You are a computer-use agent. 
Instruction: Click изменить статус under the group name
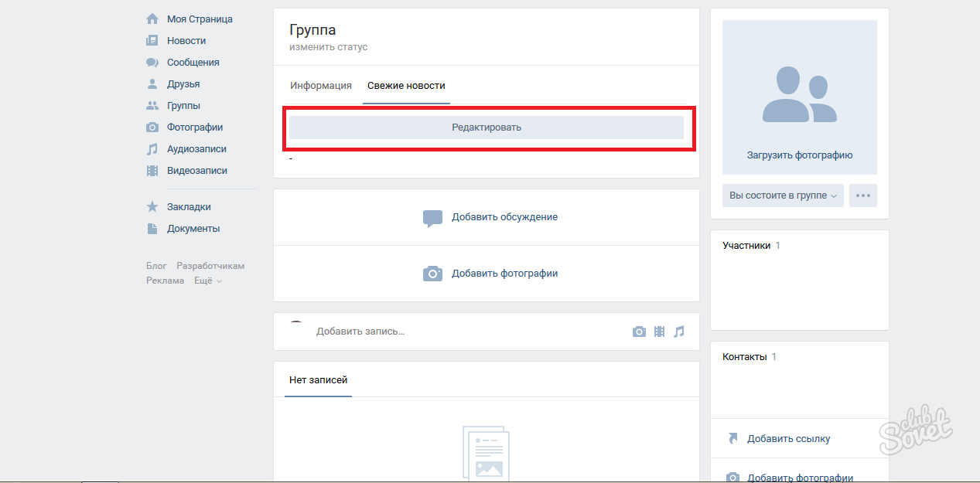(329, 47)
